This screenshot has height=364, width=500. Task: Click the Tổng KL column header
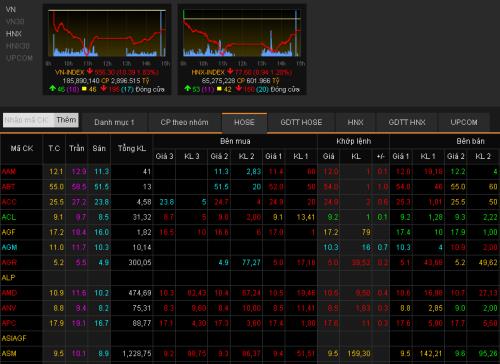132,149
